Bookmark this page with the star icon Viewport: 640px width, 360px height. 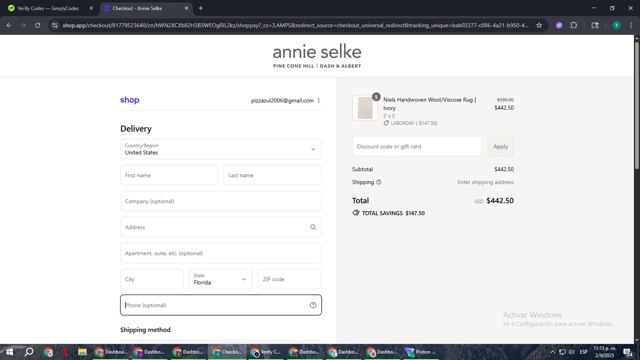pos(539,25)
